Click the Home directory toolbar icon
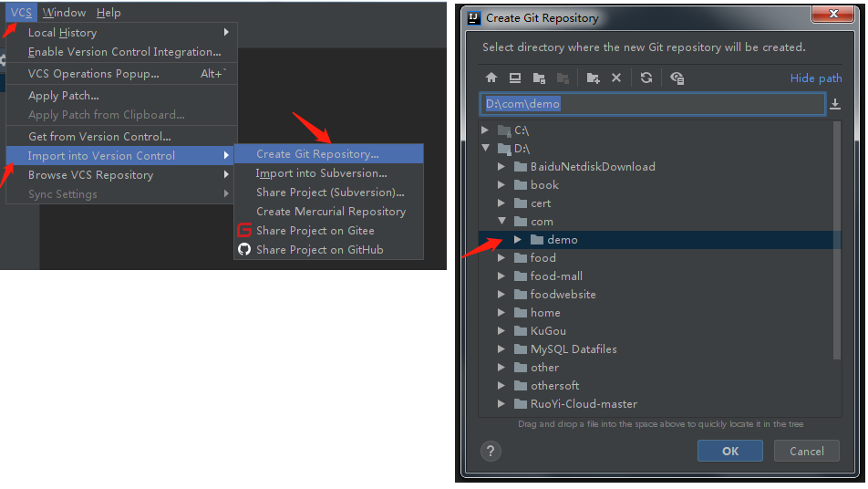868x489 pixels. tap(491, 78)
